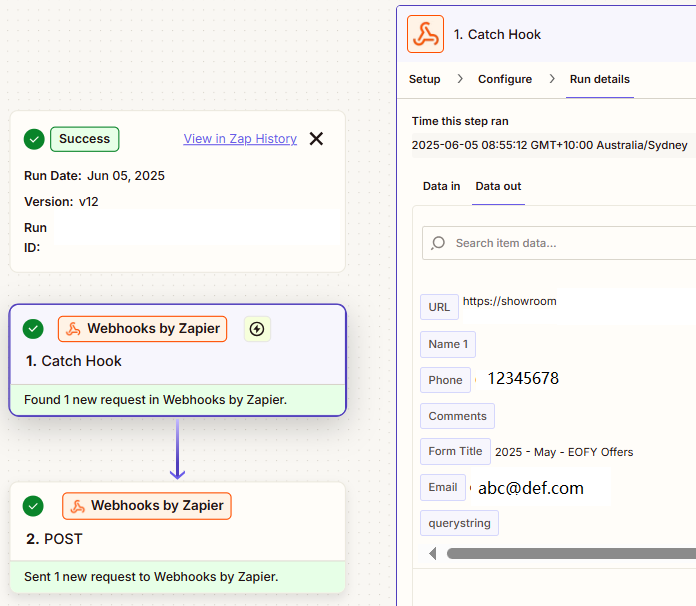Click the instant trigger lightning bolt icon
696x606 pixels.
[257, 329]
